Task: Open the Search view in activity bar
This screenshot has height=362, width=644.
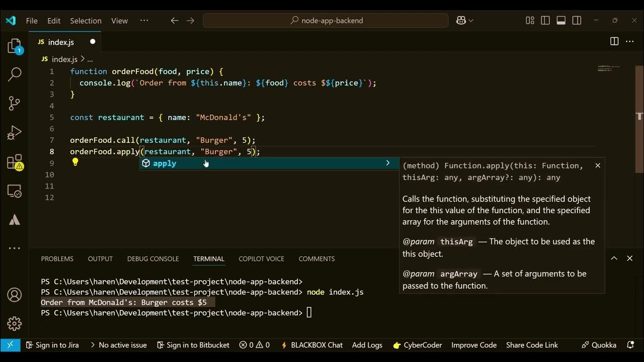Action: pyautogui.click(x=15, y=74)
